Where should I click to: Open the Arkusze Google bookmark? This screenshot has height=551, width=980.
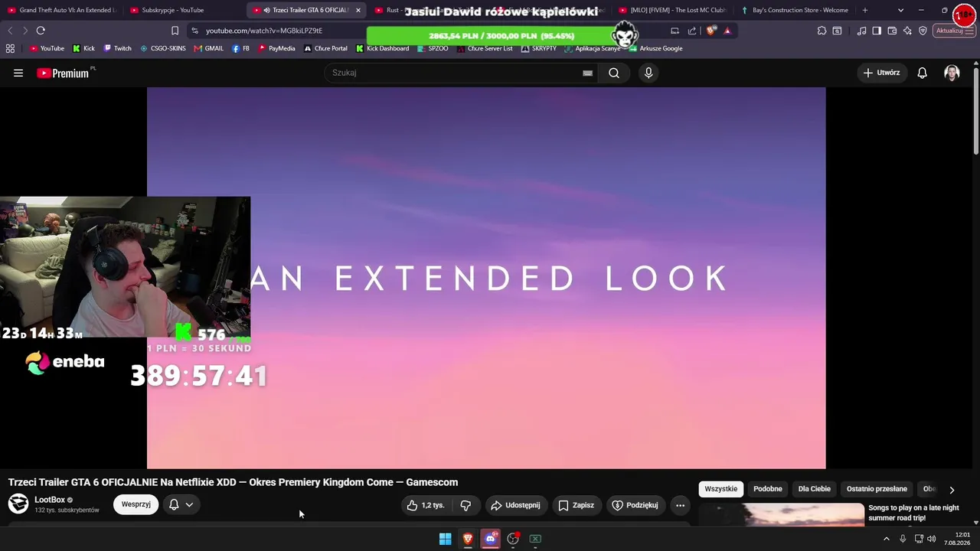tap(655, 48)
